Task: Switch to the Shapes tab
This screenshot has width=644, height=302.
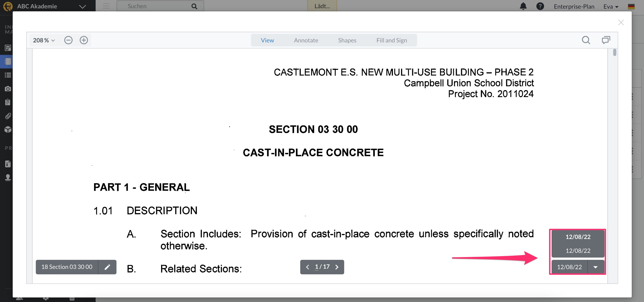Action: 347,40
